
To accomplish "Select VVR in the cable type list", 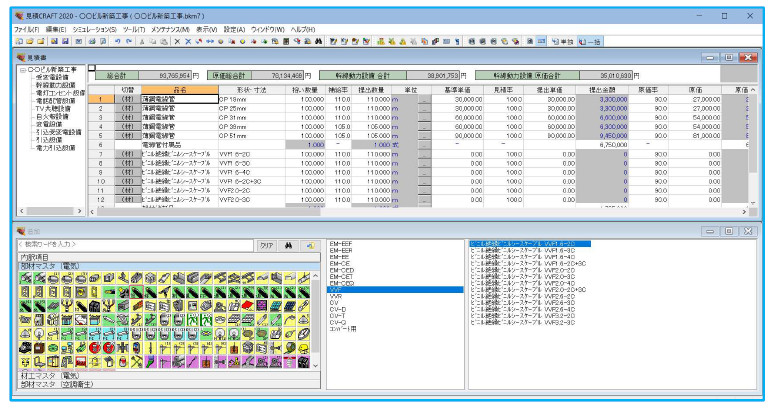I will (336, 296).
